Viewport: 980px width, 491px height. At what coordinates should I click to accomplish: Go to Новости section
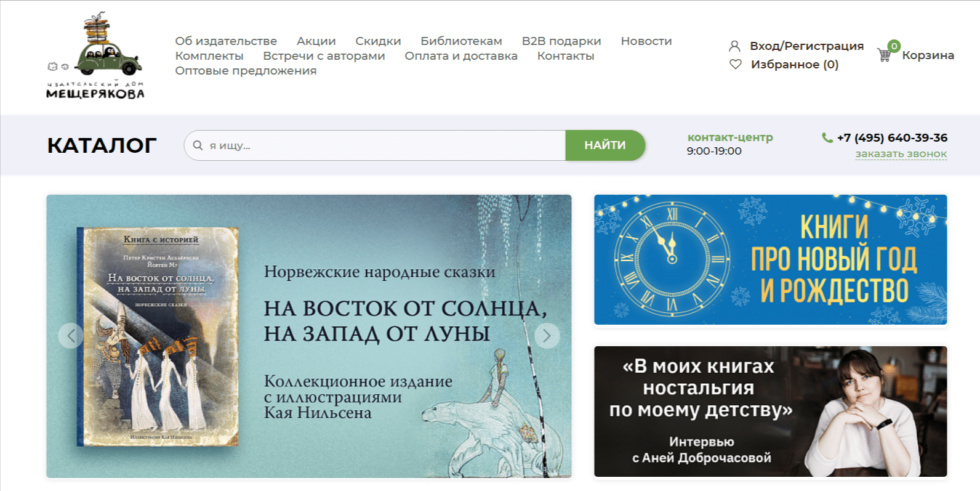coord(646,41)
